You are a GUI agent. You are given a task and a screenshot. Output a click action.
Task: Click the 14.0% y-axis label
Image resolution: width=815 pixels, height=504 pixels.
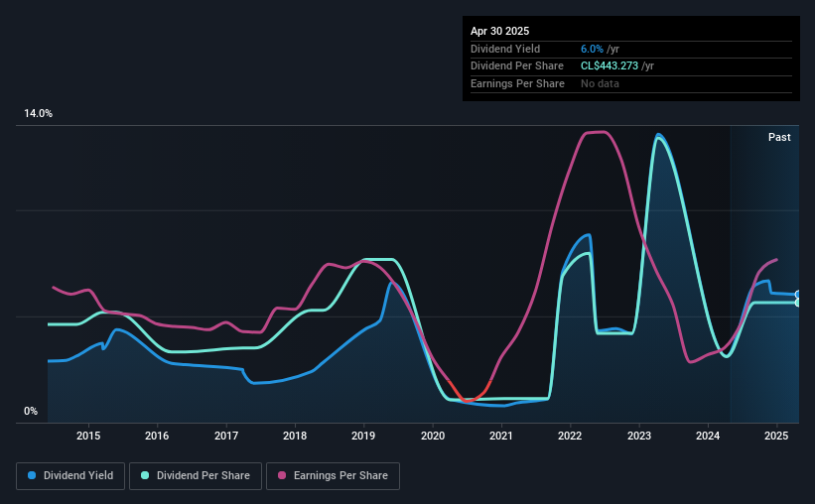click(38, 114)
